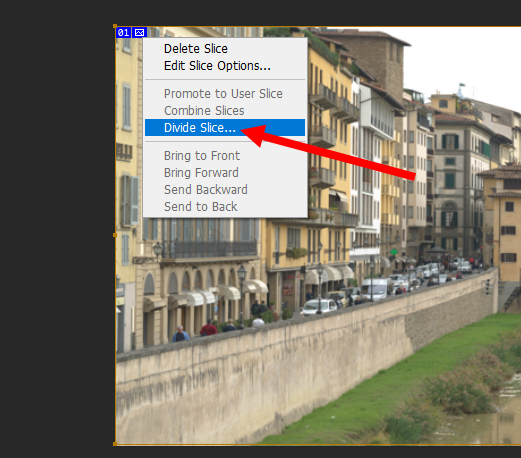Image resolution: width=521 pixels, height=458 pixels.
Task: Select Combine Slices entry
Action: [225, 111]
